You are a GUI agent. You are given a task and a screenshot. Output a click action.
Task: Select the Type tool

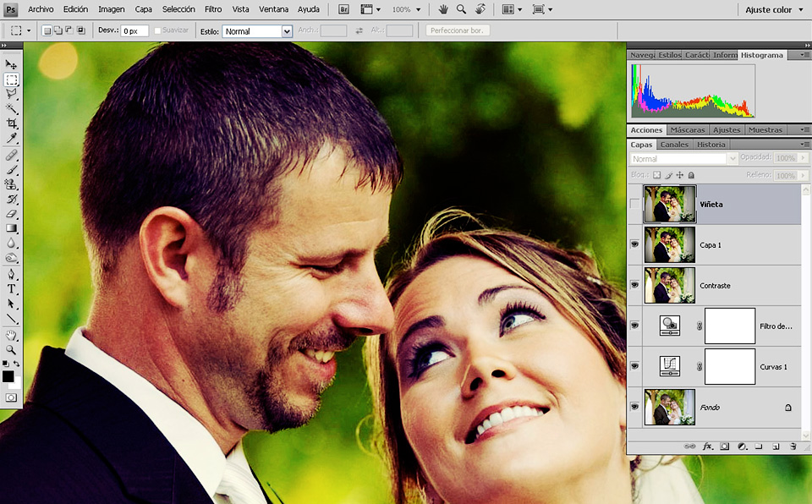11,289
